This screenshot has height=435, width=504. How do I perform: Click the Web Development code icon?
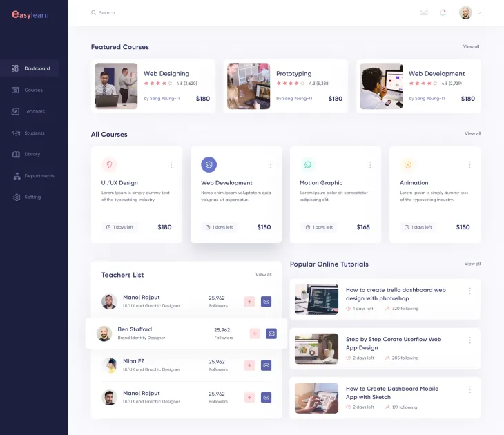[x=209, y=164]
